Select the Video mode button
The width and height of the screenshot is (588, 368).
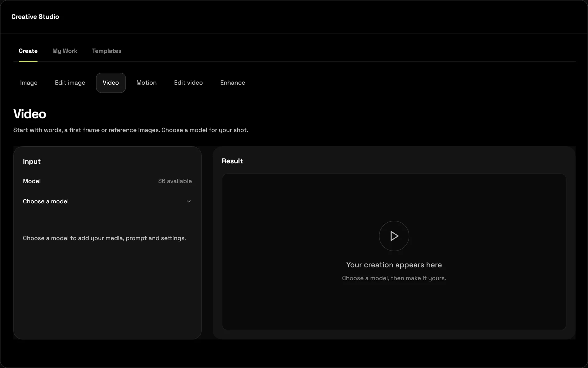(111, 83)
